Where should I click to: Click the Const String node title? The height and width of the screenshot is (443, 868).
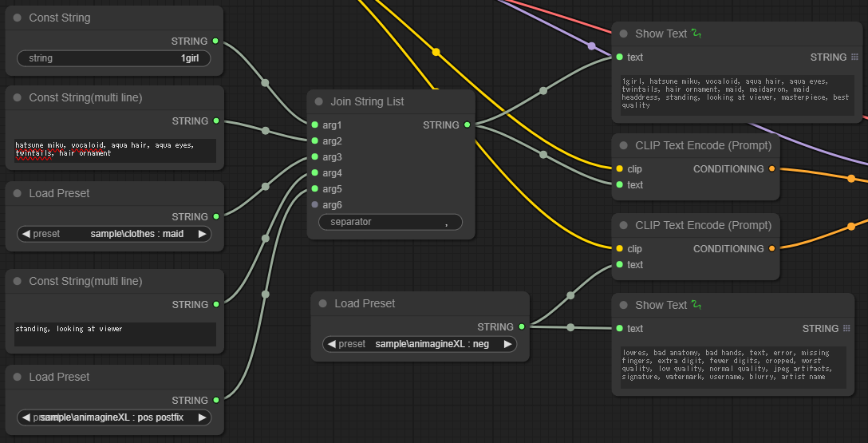[60, 18]
